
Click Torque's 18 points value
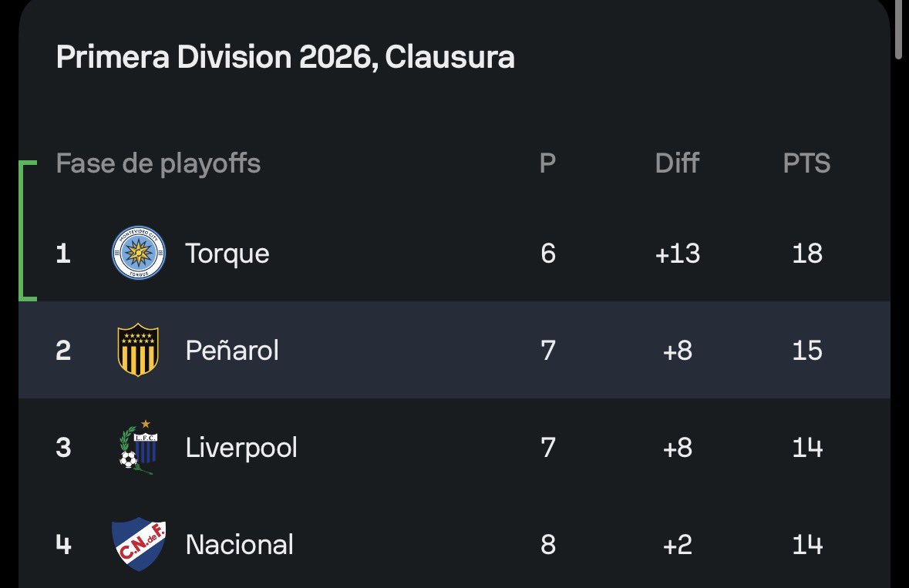[807, 254]
